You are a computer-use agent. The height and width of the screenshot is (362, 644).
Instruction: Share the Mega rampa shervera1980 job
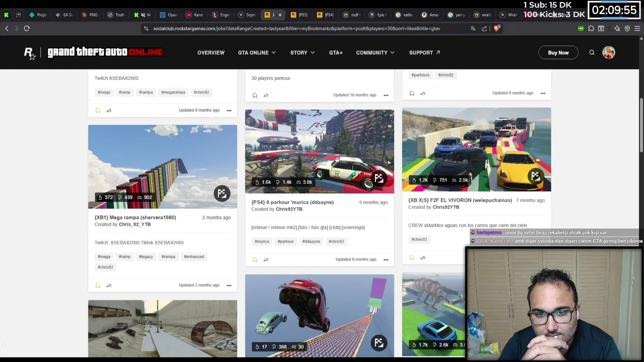coord(109,286)
